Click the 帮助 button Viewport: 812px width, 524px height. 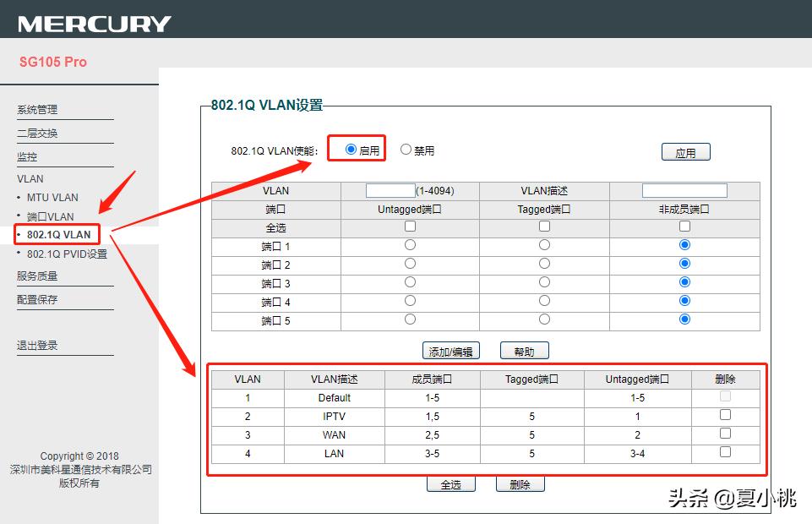[524, 352]
